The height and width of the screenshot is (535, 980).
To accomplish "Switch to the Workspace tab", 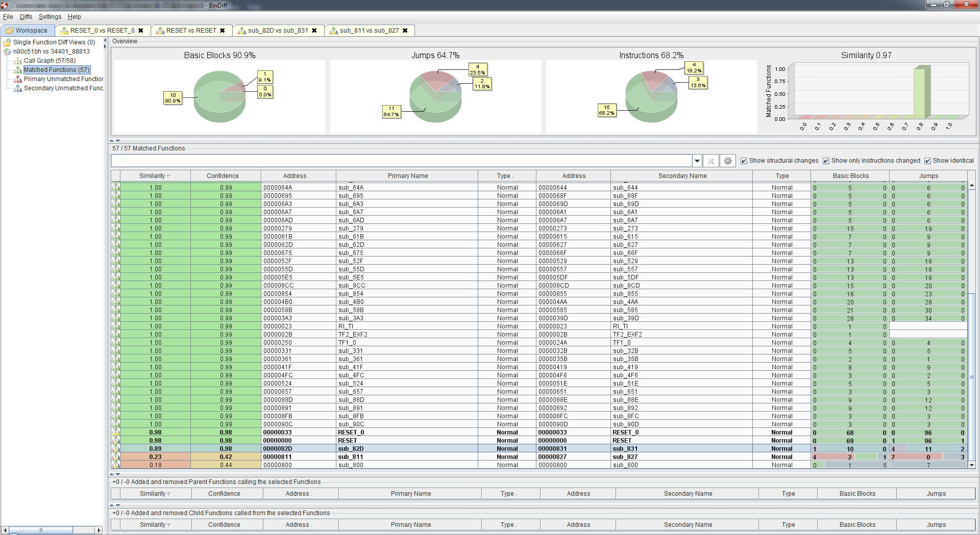I will (x=28, y=31).
